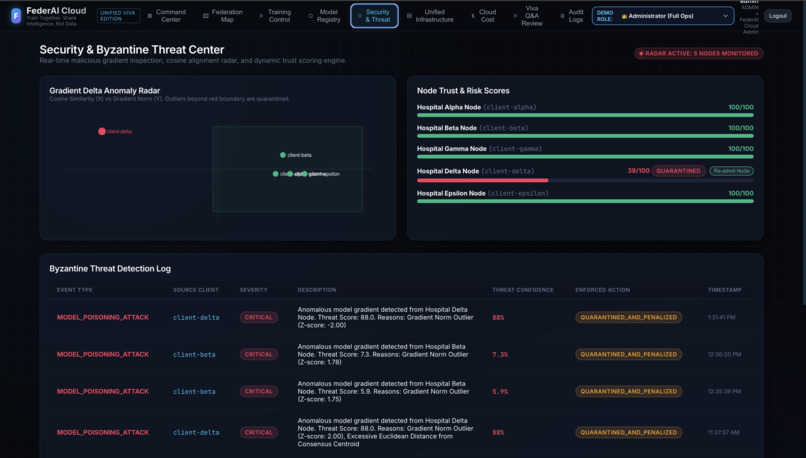Image resolution: width=806 pixels, height=458 pixels.
Task: Click CRITICAL badge in the 11:37:57 AM row
Action: pyautogui.click(x=259, y=433)
